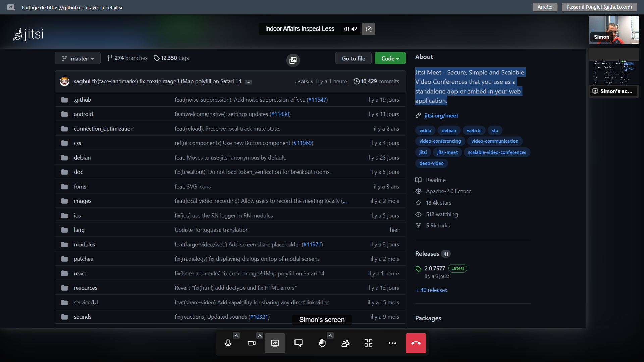Viewport: 644px width, 362px height.
Task: Open the debian folder
Action: pos(82,158)
